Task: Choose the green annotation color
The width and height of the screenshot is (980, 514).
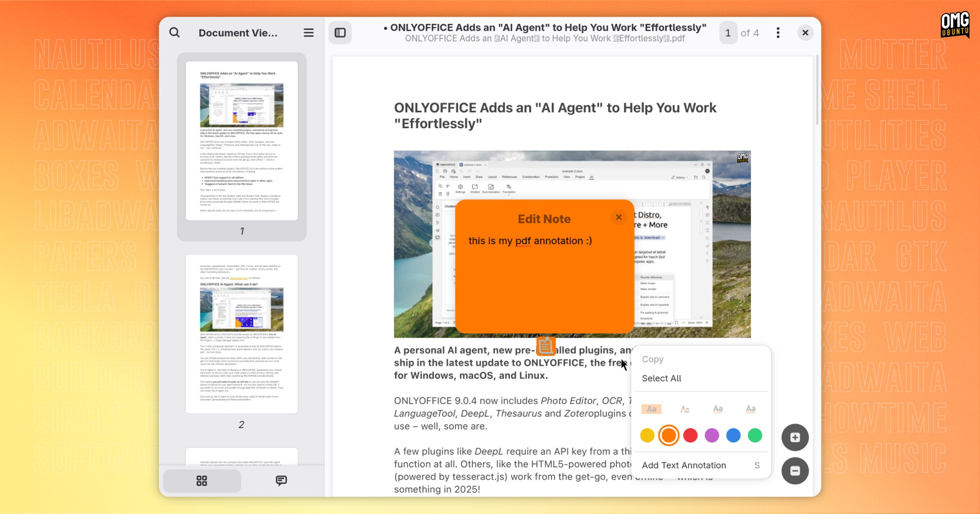Action: [x=755, y=435]
